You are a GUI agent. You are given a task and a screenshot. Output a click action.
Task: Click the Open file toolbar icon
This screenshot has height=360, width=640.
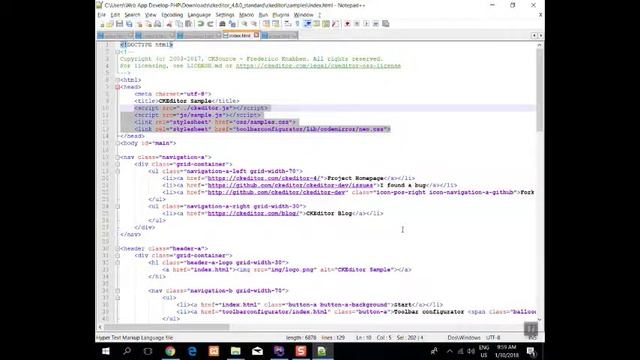110,24
